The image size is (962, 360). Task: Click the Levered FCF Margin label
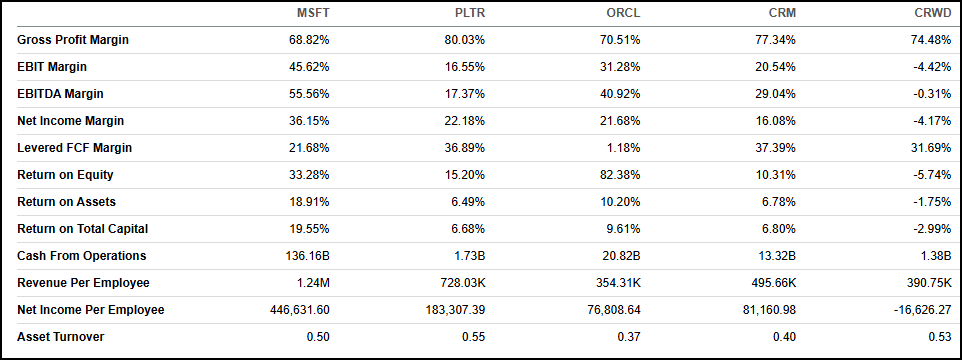click(74, 148)
